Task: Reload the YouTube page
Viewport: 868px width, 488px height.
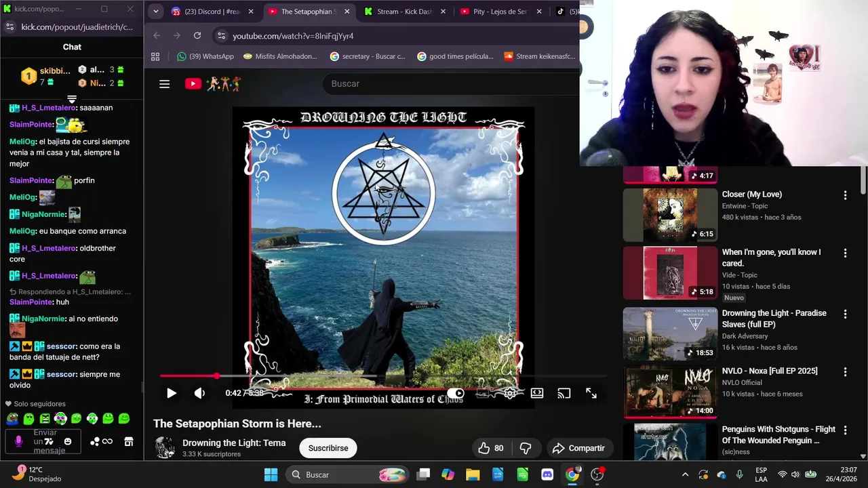Action: pyautogui.click(x=197, y=35)
